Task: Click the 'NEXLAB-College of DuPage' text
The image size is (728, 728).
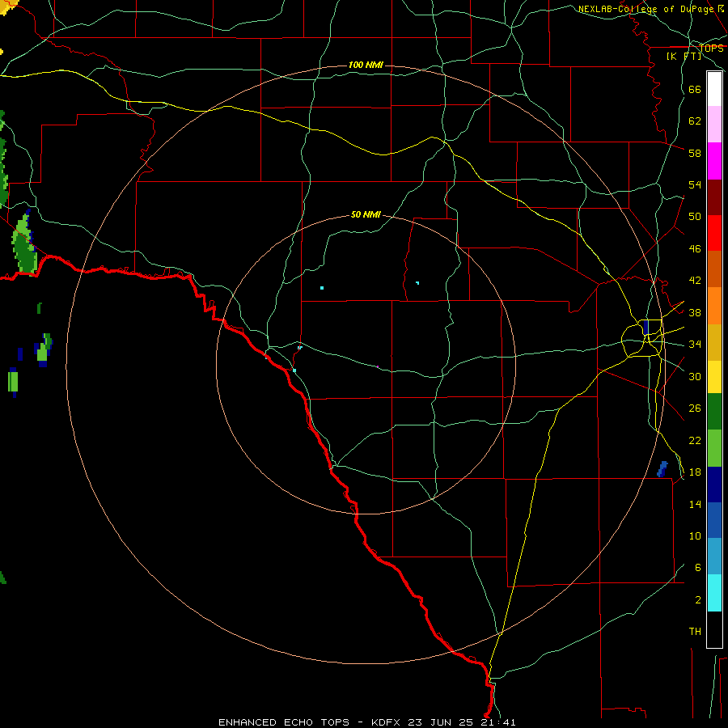Action: (645, 9)
